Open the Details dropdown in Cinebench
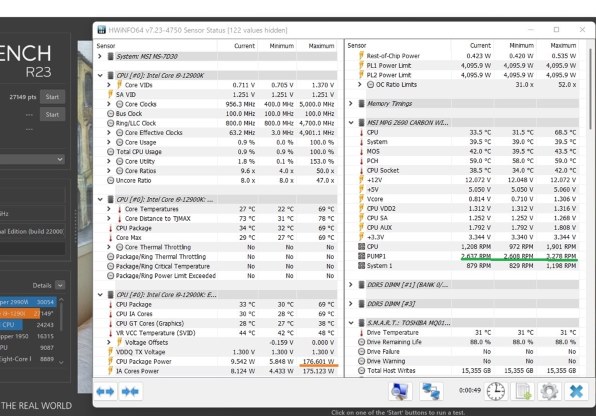This screenshot has height=416, width=596. 60,285
